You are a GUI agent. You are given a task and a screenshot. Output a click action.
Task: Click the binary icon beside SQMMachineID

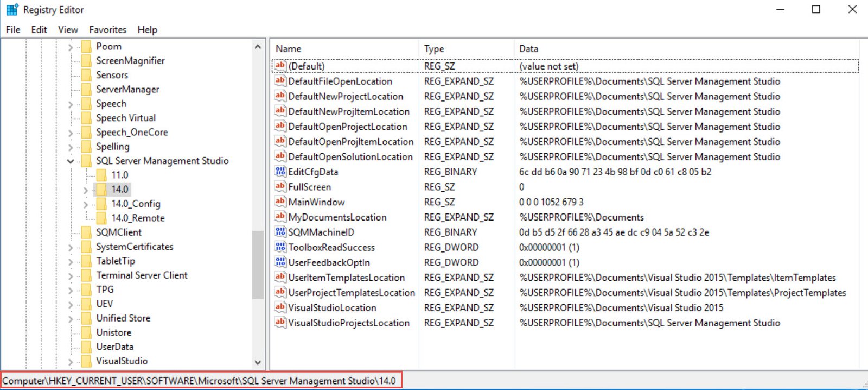(x=280, y=232)
